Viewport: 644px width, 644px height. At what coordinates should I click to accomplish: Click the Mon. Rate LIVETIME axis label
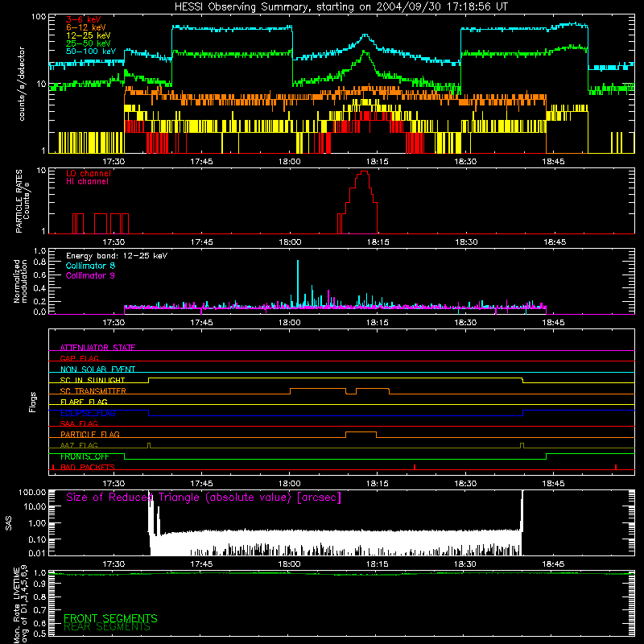tap(20, 604)
